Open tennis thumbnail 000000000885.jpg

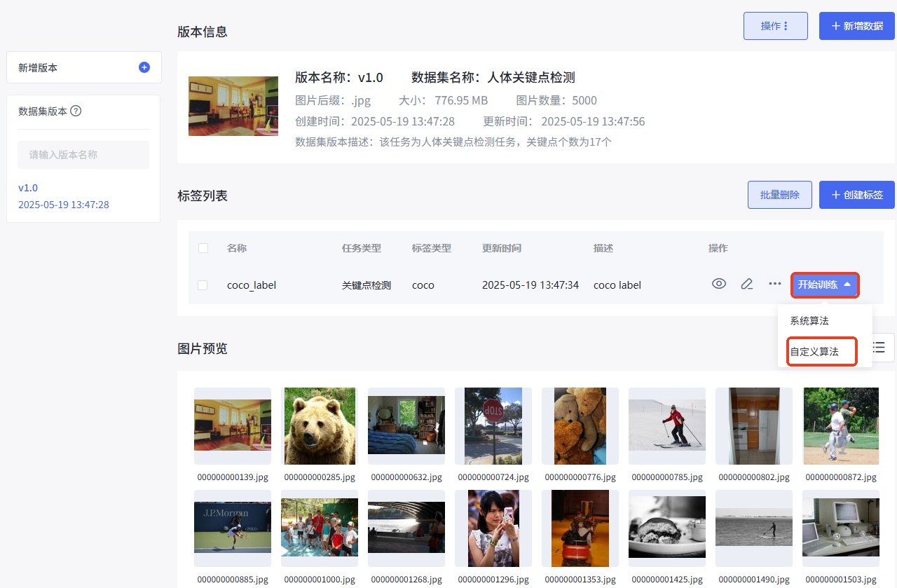tap(233, 528)
